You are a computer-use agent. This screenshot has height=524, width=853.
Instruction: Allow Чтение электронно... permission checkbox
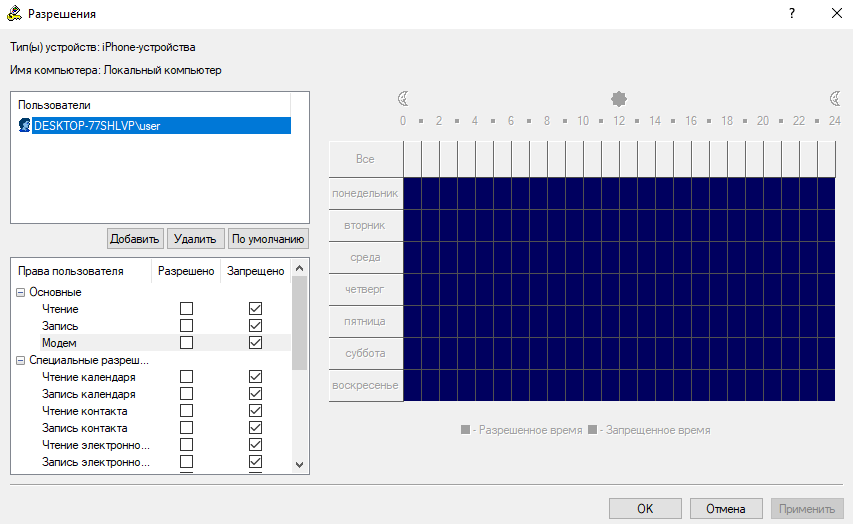[186, 445]
